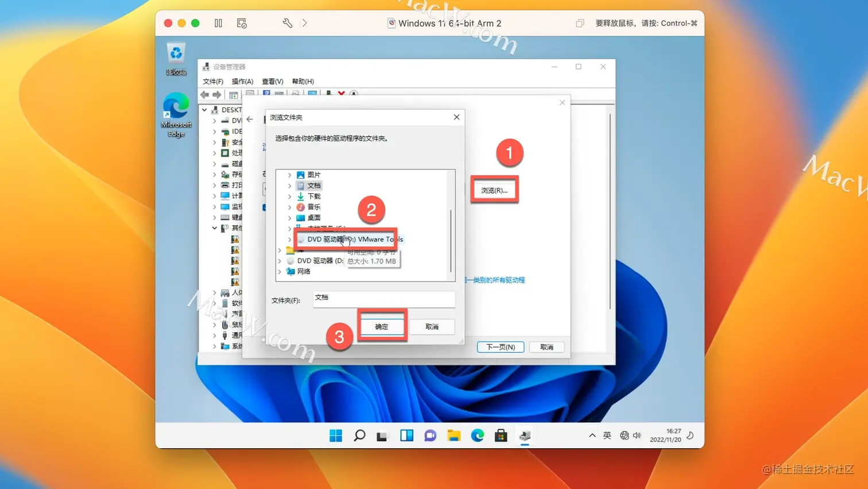The image size is (868, 489).
Task: Click 取消 in browse folder dialog
Action: pyautogui.click(x=432, y=326)
